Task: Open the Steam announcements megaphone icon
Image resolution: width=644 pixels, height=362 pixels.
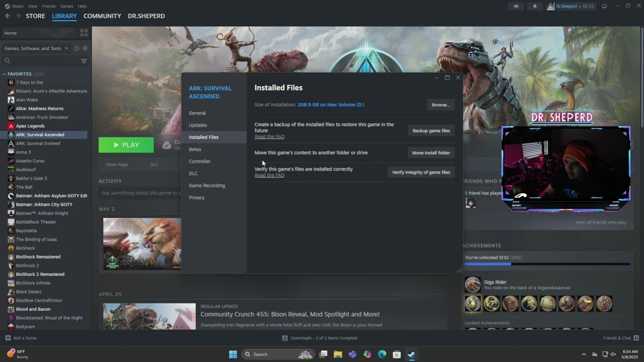Action: click(x=516, y=6)
